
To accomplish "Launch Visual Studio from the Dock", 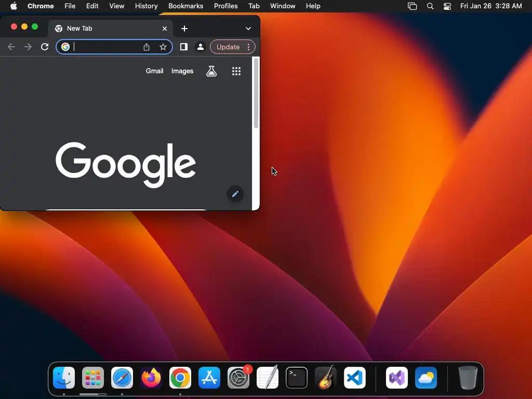I will [397, 378].
